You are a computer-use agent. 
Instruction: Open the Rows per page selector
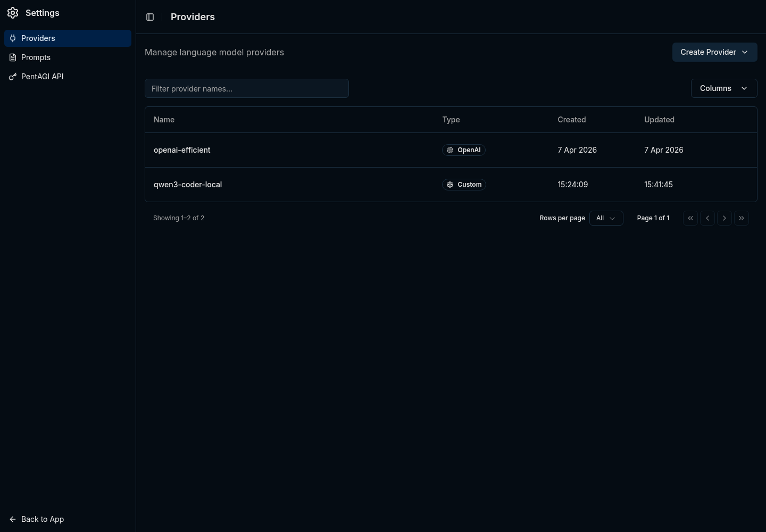click(x=606, y=218)
